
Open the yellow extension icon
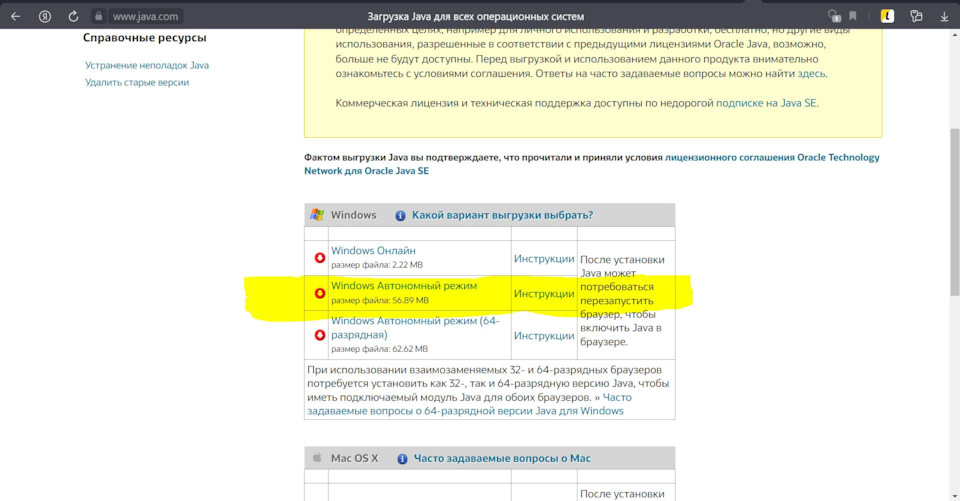(887, 17)
